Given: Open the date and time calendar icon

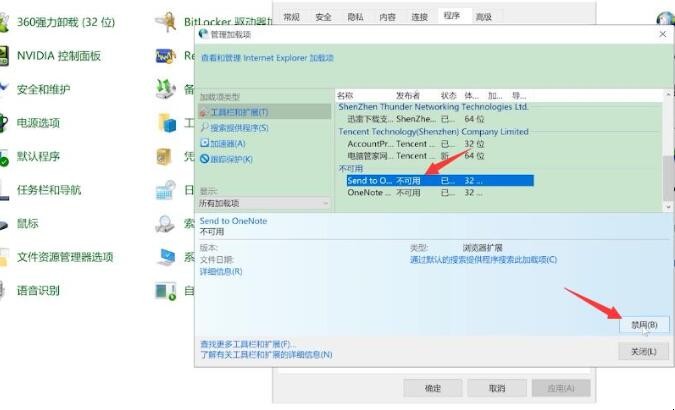Looking at the screenshot, I should [166, 190].
